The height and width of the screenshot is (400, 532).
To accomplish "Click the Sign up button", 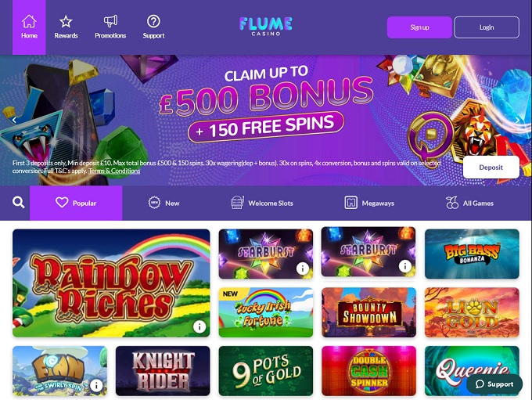I will pyautogui.click(x=419, y=27).
